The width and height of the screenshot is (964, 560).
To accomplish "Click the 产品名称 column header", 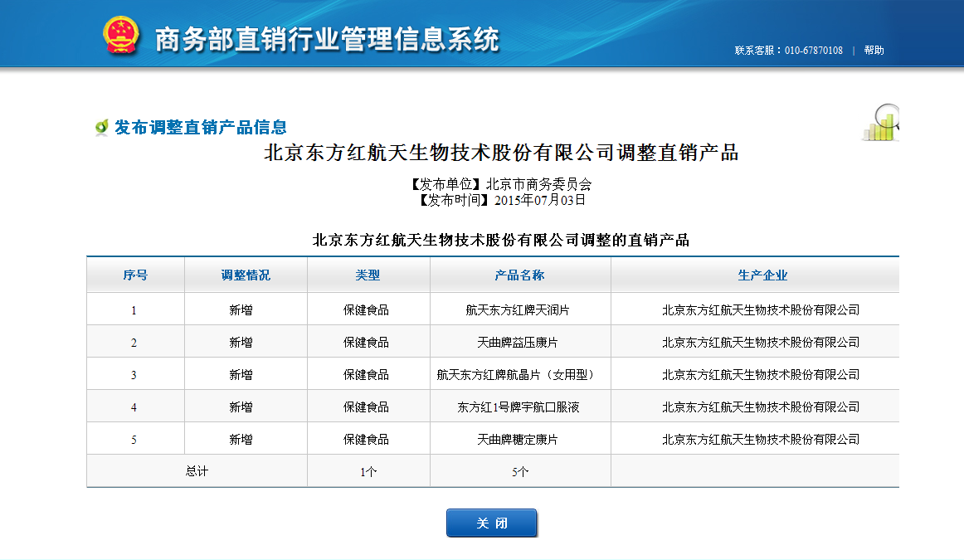I will coord(519,275).
